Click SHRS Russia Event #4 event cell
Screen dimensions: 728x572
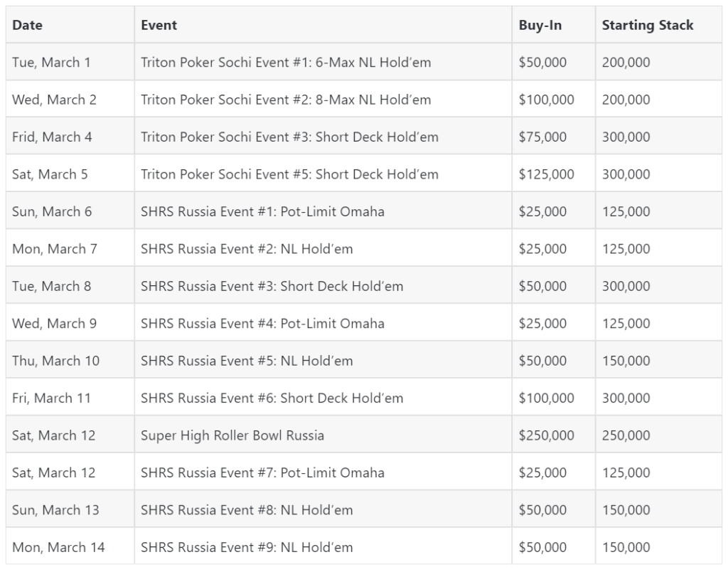(323, 324)
